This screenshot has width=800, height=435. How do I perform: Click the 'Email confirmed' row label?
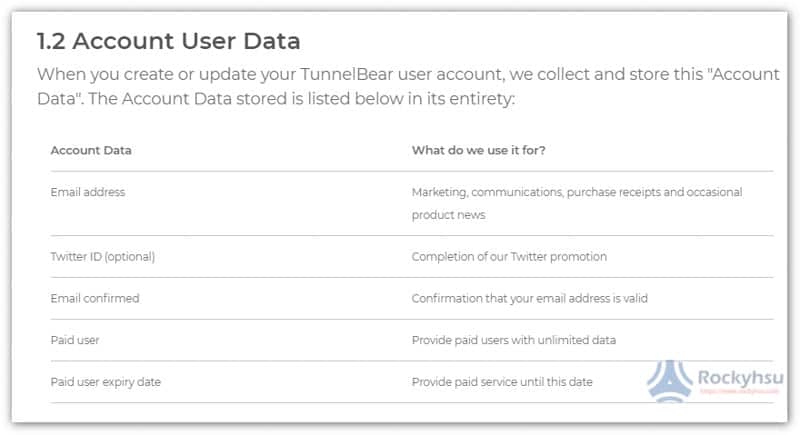(x=95, y=298)
